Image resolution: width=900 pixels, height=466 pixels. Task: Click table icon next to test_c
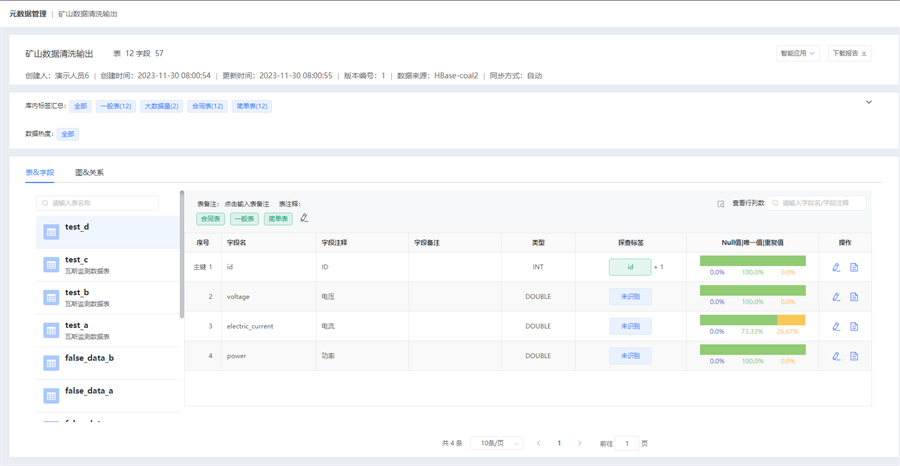pos(51,265)
